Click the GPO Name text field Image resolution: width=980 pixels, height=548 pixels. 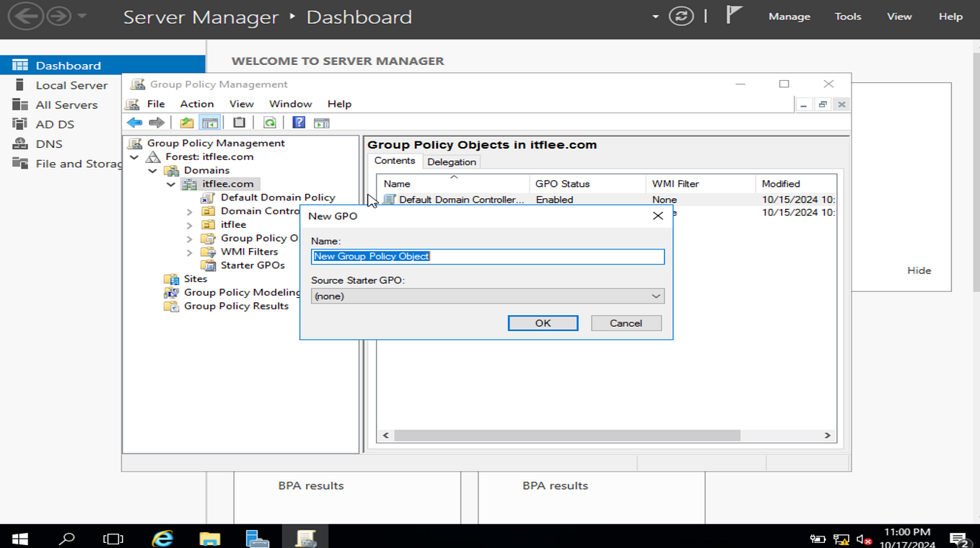488,256
